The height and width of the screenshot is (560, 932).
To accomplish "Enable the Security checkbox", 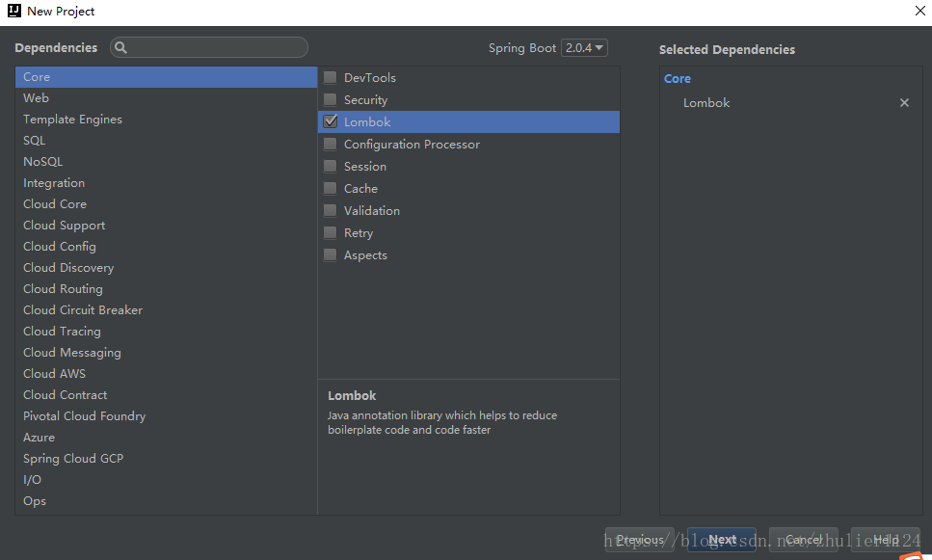I will tap(330, 99).
